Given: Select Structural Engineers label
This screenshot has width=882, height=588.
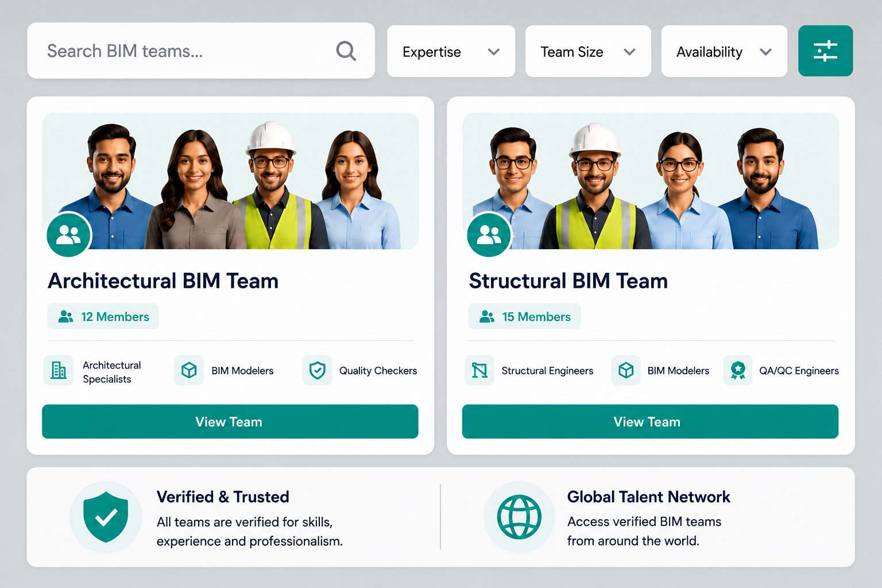Looking at the screenshot, I should pyautogui.click(x=547, y=371).
